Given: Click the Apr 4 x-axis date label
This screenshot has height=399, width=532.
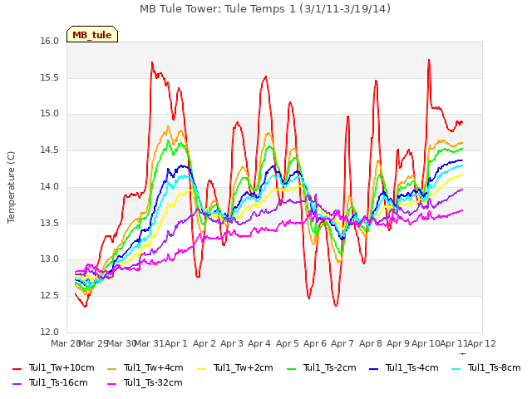Looking at the screenshot, I should [x=259, y=343].
